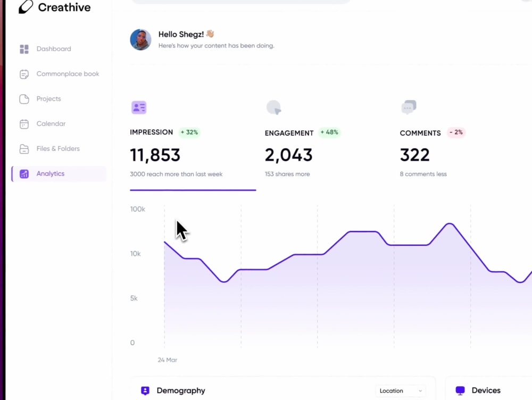Click the 5k axis label
Image resolution: width=532 pixels, height=400 pixels.
(134, 298)
